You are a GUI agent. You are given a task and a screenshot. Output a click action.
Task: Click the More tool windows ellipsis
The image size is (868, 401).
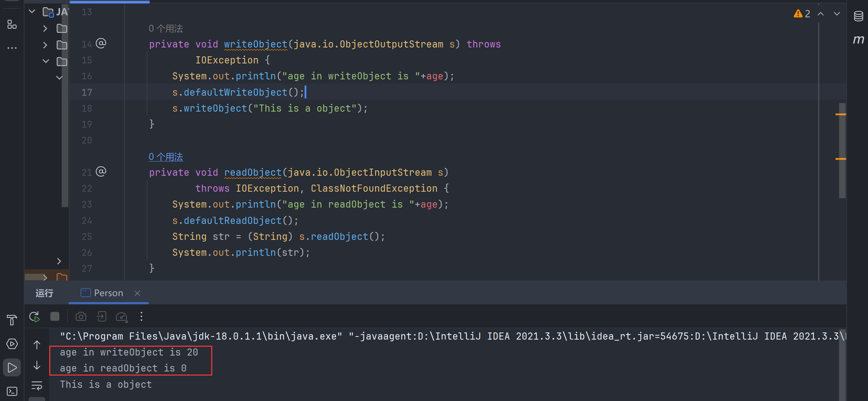click(12, 48)
